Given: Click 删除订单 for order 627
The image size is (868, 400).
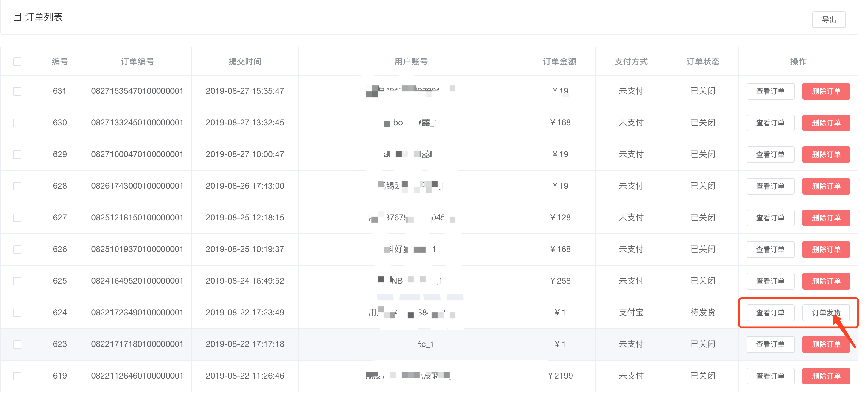Looking at the screenshot, I should click(x=826, y=218).
